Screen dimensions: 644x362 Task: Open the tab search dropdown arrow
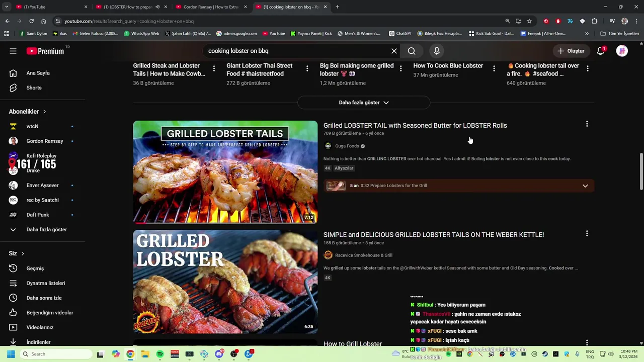(x=6, y=7)
